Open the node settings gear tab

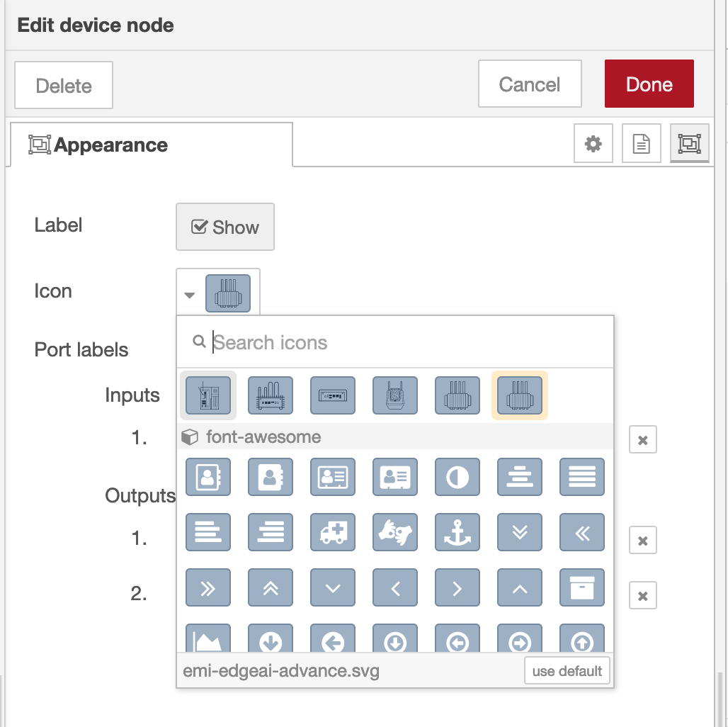click(593, 143)
